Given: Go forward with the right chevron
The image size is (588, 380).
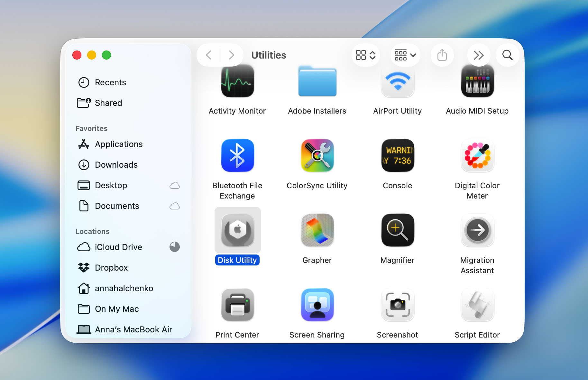Looking at the screenshot, I should coord(231,55).
